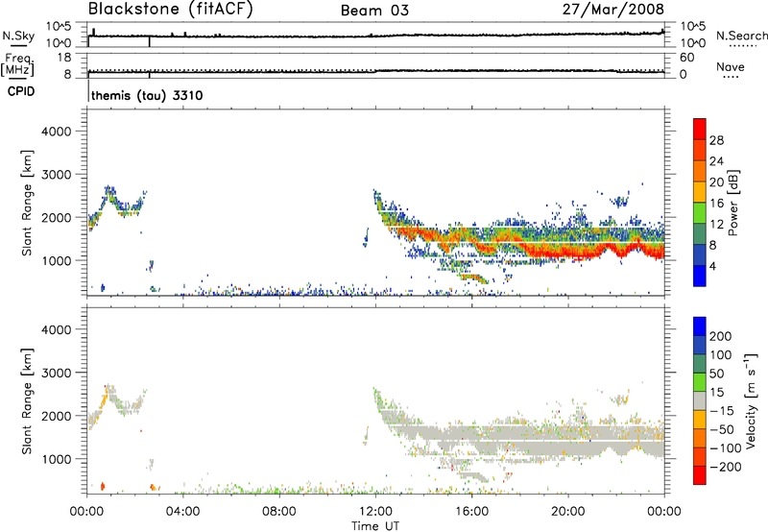Image resolution: width=768 pixels, height=532 pixels.
Task: Select the 'Power [dB]' colorbar title
Action: [732, 203]
